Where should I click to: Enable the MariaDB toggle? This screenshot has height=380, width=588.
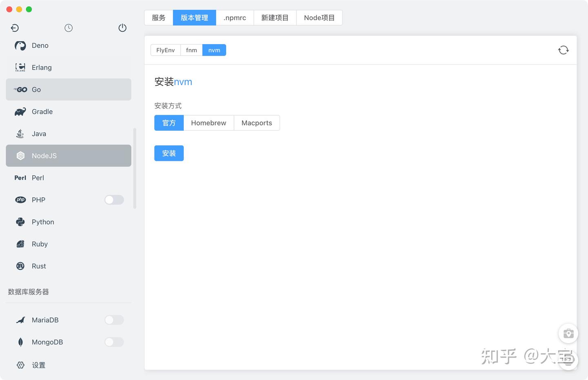[114, 320]
